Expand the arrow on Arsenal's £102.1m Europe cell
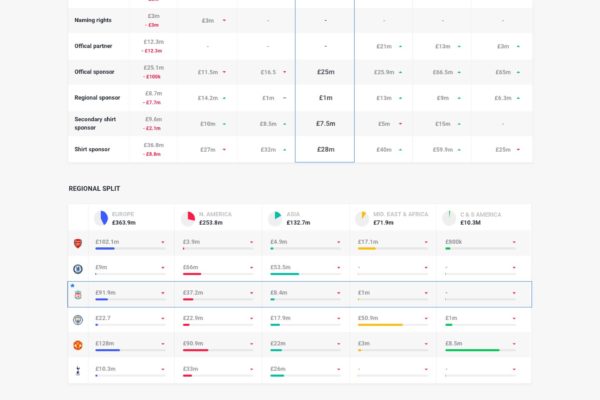 [163, 242]
